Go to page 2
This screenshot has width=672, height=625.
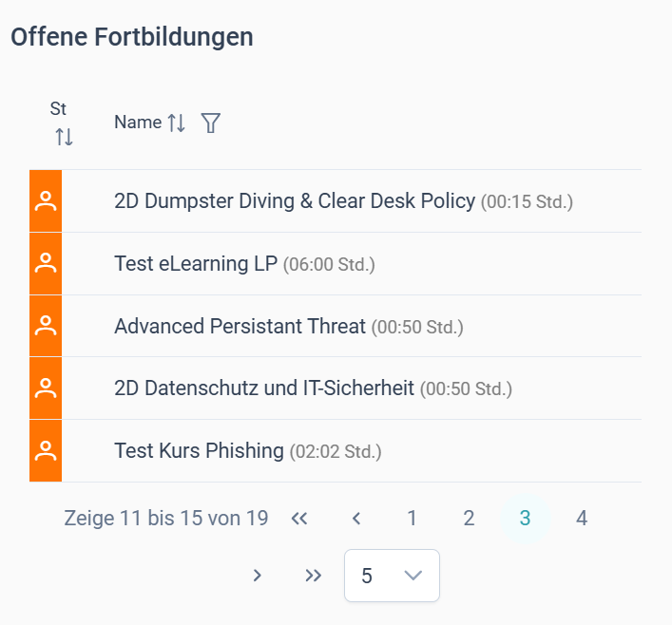point(469,519)
